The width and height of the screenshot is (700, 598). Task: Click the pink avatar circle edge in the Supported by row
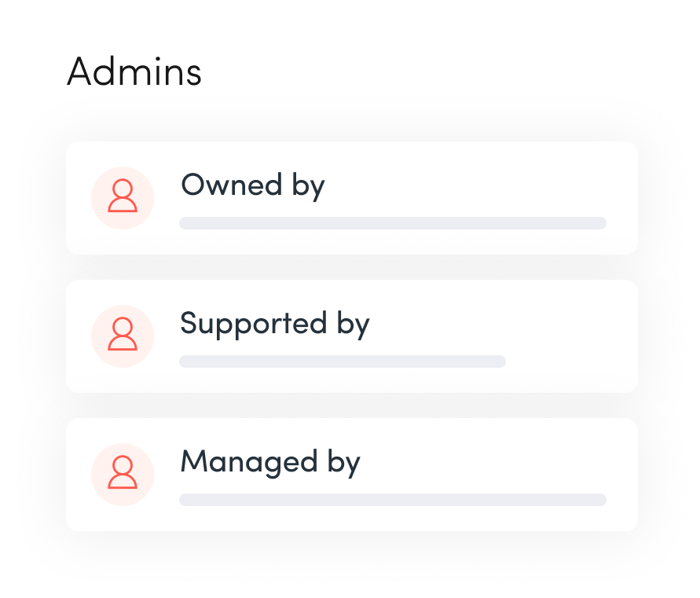96,336
